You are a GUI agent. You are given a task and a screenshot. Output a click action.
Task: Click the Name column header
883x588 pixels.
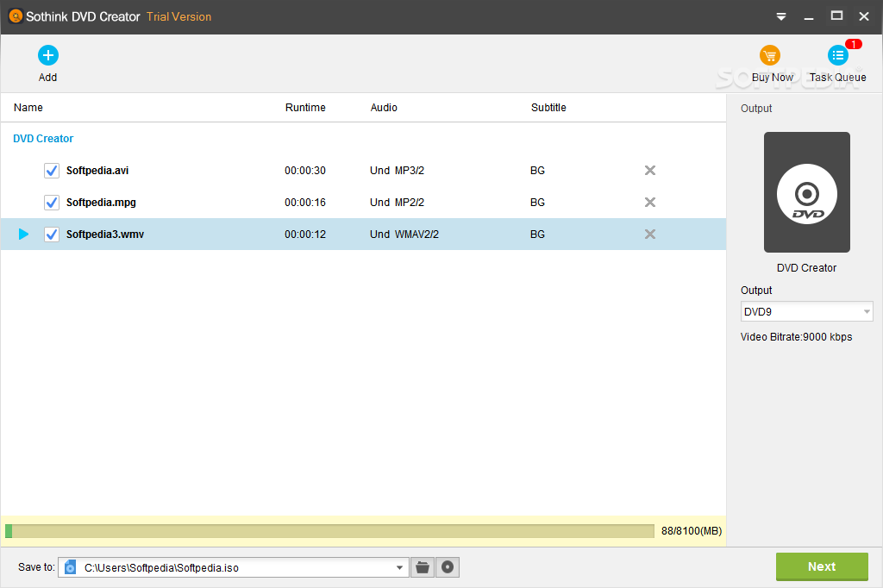pyautogui.click(x=28, y=108)
